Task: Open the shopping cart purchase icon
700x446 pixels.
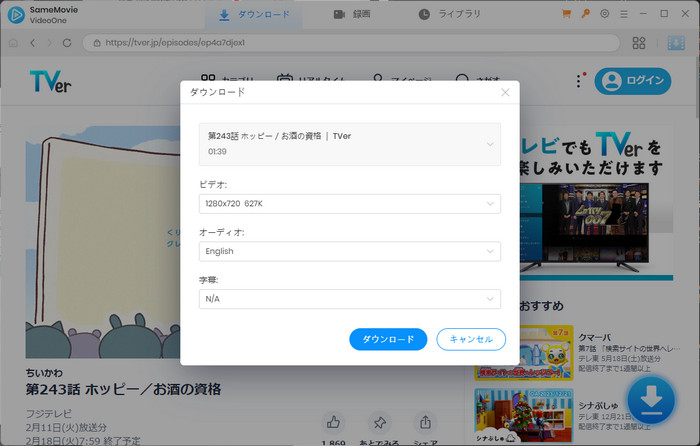Action: pos(566,14)
